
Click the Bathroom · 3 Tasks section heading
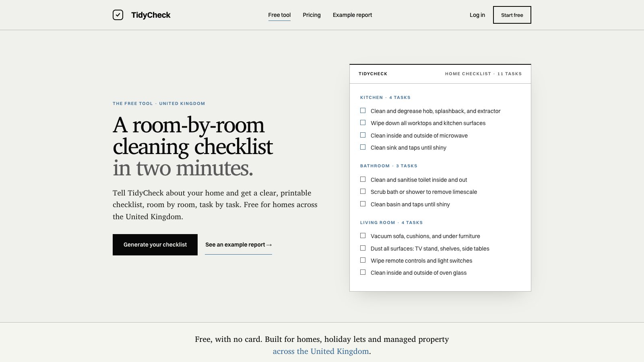(x=389, y=166)
